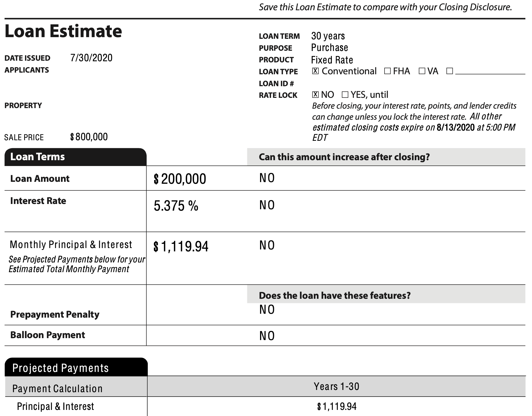Viewport: 532px width, 416px height.
Task: Click the Fixed Rate product value
Action: pyautogui.click(x=332, y=60)
